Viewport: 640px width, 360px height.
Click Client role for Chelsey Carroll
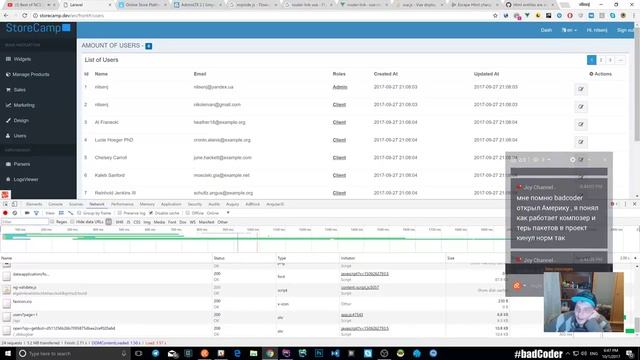339,158
